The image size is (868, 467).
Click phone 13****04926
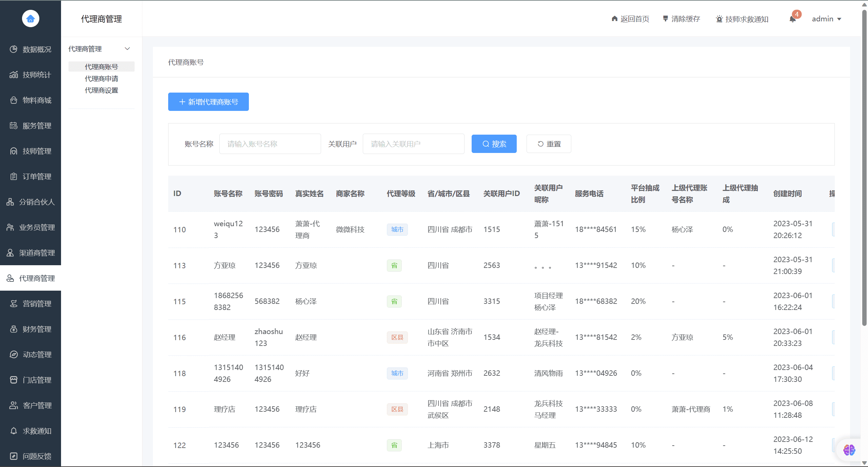(596, 373)
